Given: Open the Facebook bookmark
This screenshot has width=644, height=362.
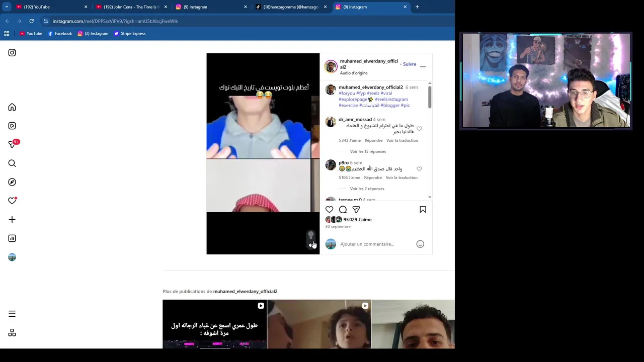Looking at the screenshot, I should point(60,34).
